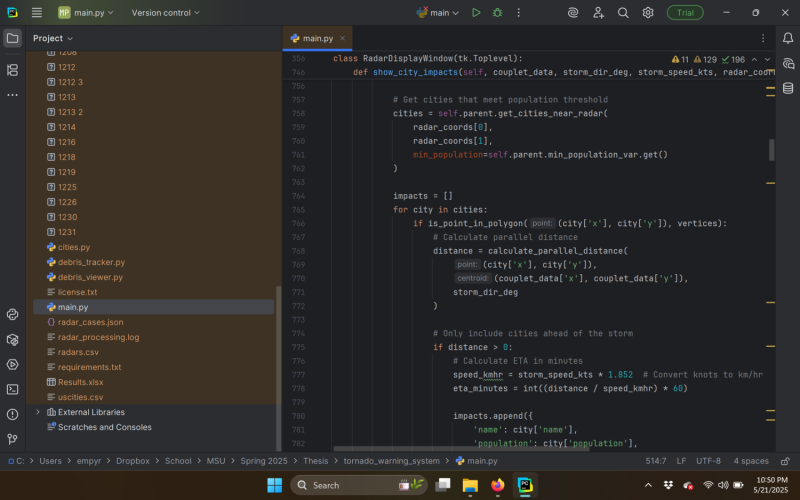
Task: Open the Version control dropdown
Action: [165, 13]
